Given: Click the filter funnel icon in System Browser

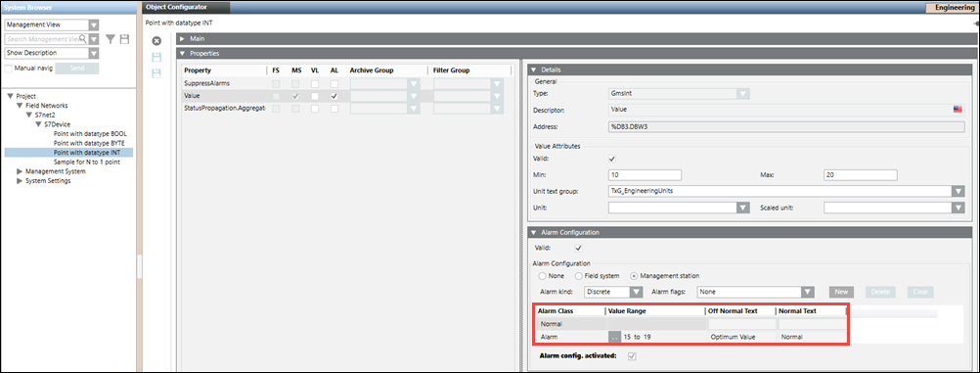Looking at the screenshot, I should click(x=110, y=39).
